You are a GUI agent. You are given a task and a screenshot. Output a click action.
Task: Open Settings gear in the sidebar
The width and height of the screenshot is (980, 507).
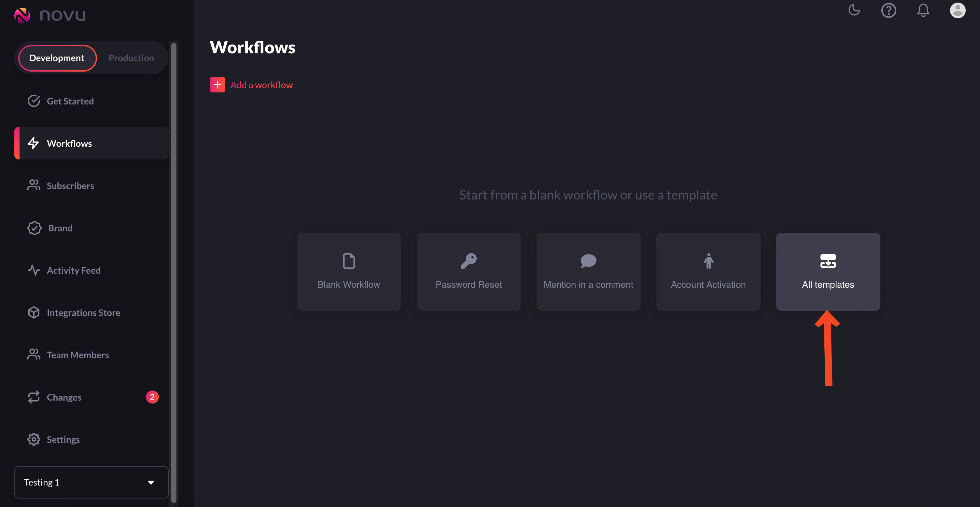click(x=63, y=439)
